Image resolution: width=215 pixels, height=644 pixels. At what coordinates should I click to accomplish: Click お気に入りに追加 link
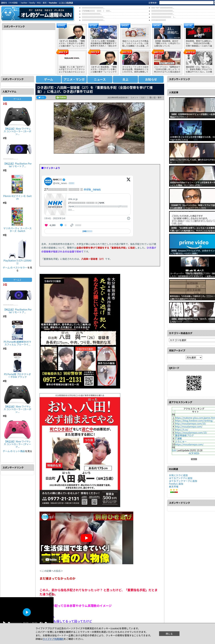coord(178,475)
